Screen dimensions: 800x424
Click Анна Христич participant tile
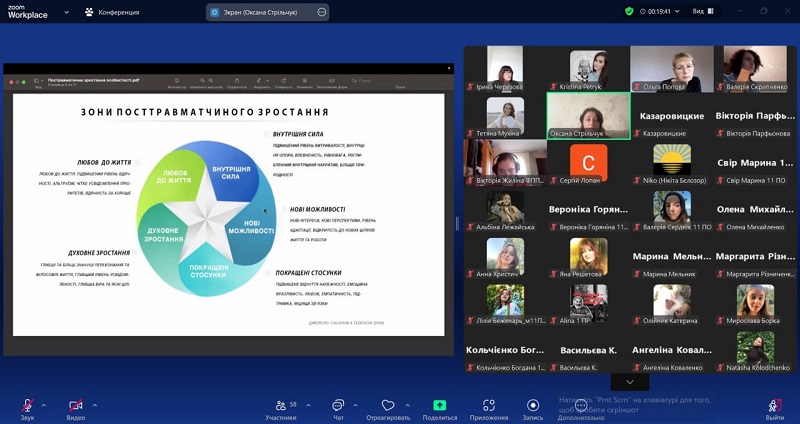coord(505,257)
